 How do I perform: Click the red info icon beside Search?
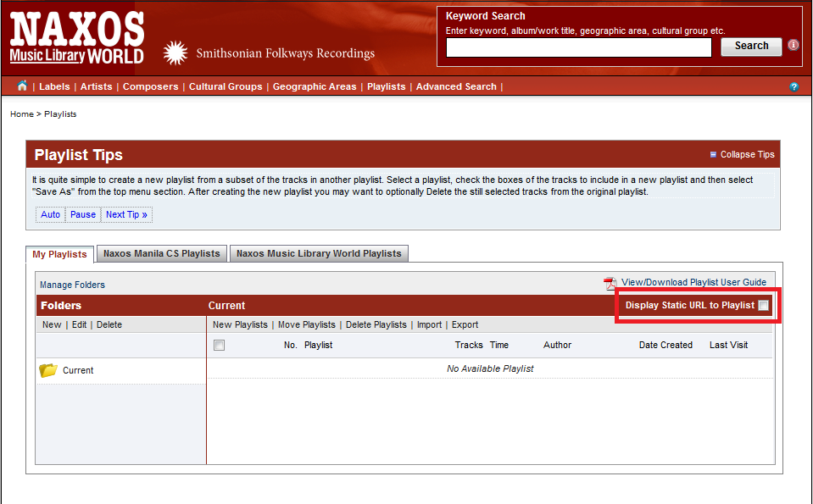pos(794,45)
